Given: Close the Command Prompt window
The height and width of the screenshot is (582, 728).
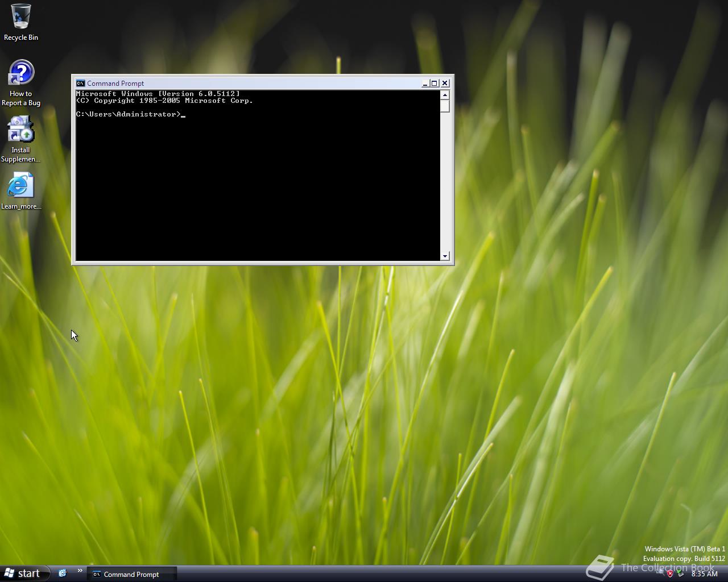Looking at the screenshot, I should pyautogui.click(x=445, y=83).
